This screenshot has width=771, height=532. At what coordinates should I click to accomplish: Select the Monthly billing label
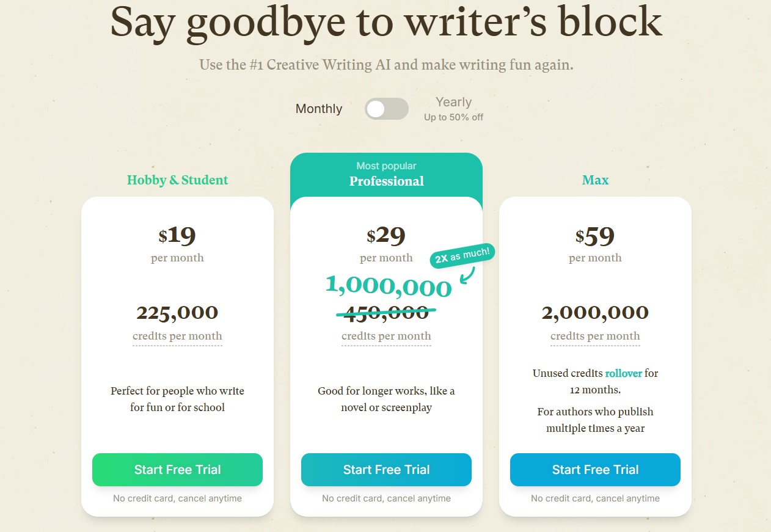pyautogui.click(x=319, y=109)
